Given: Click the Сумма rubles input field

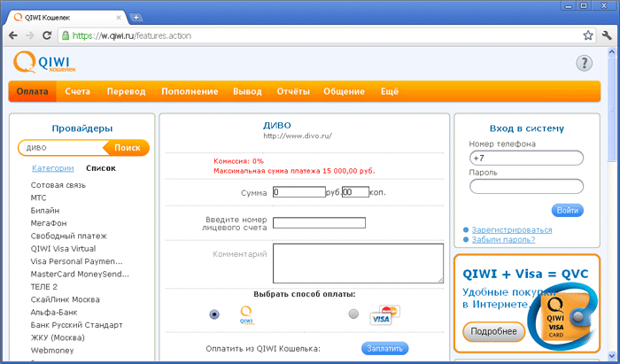Looking at the screenshot, I should click(299, 192).
